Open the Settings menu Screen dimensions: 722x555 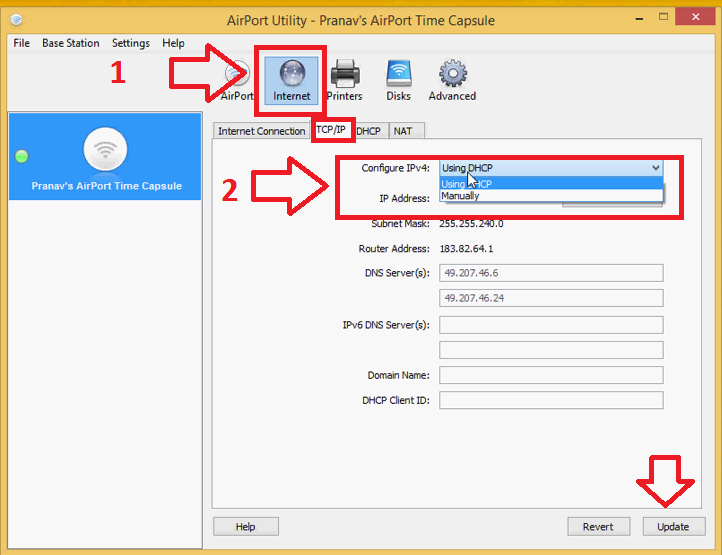[130, 44]
